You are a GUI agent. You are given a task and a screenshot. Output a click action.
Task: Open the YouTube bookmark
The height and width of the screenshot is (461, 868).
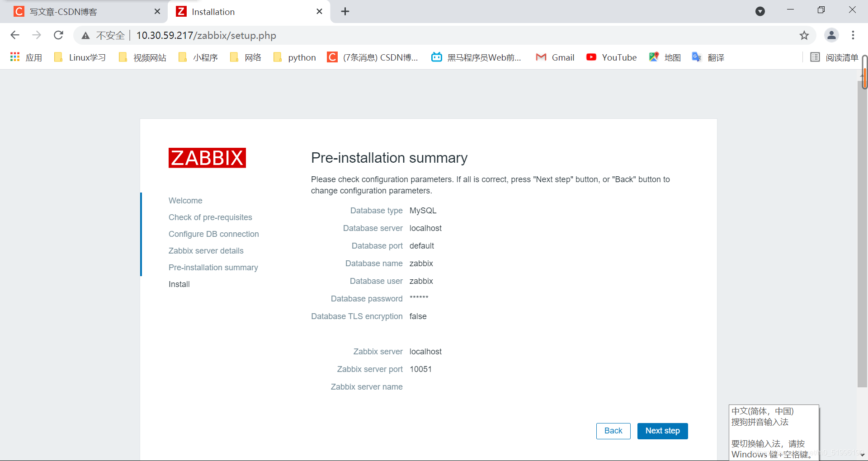pos(611,57)
